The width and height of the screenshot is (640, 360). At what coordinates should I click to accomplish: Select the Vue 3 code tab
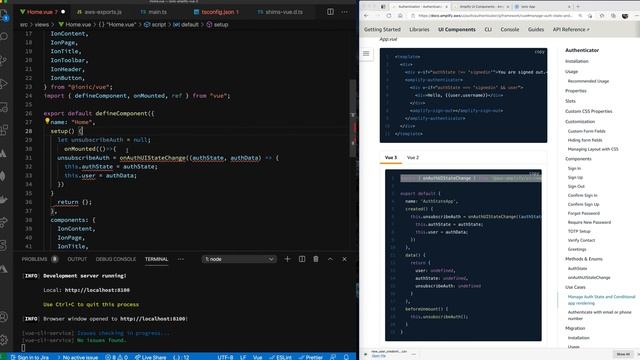(x=391, y=158)
